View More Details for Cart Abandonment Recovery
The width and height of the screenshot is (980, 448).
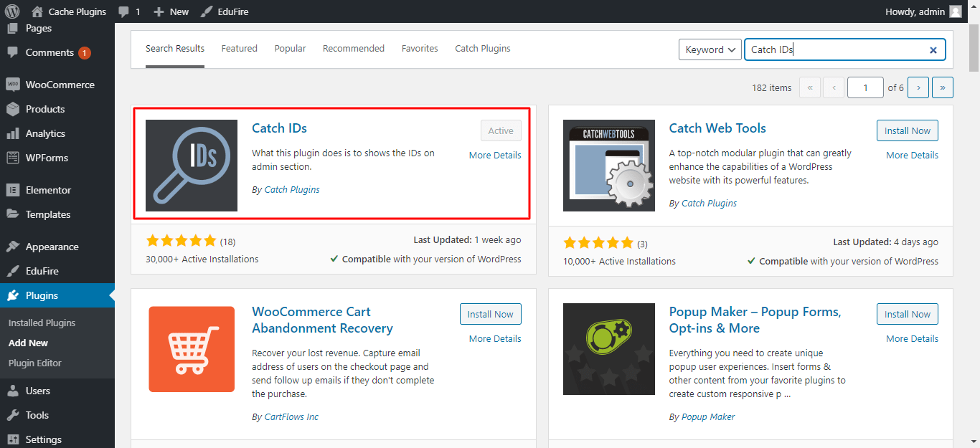(495, 338)
